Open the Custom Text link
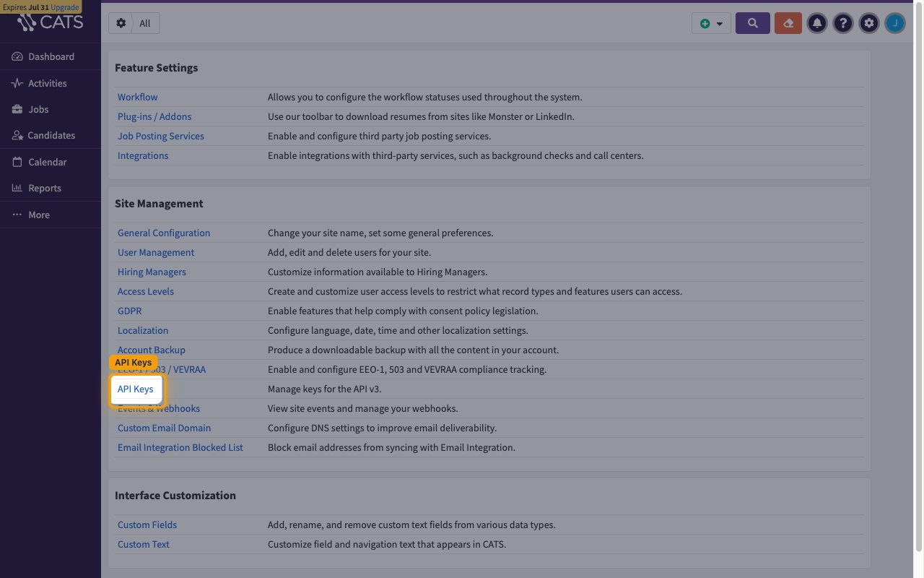The height and width of the screenshot is (578, 924). pos(144,544)
